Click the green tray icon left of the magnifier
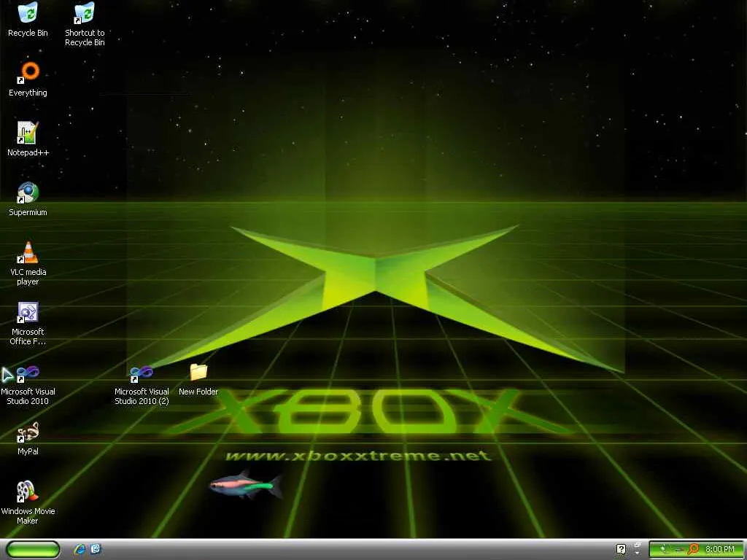 663,549
